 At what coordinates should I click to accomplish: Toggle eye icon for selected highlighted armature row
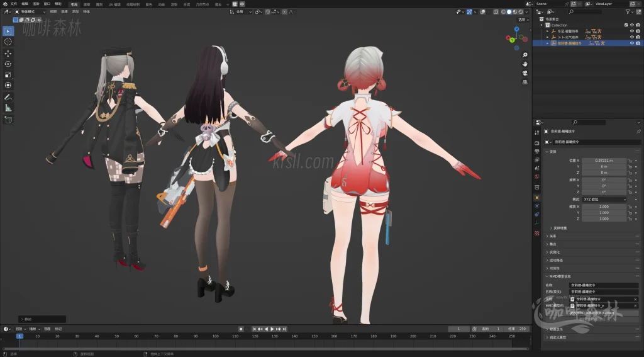(631, 43)
